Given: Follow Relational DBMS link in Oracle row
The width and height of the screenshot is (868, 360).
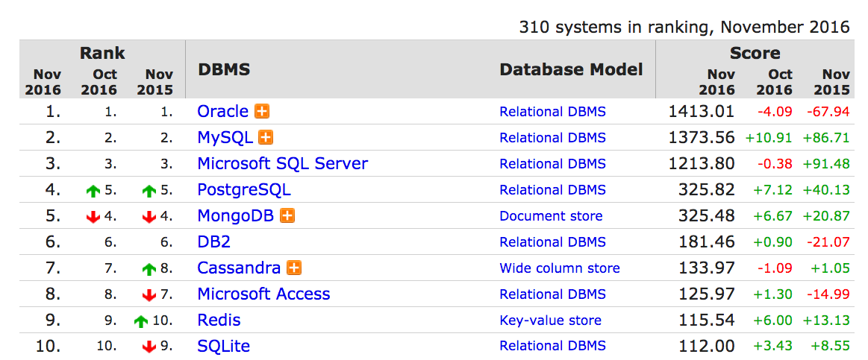Looking at the screenshot, I should (x=552, y=112).
